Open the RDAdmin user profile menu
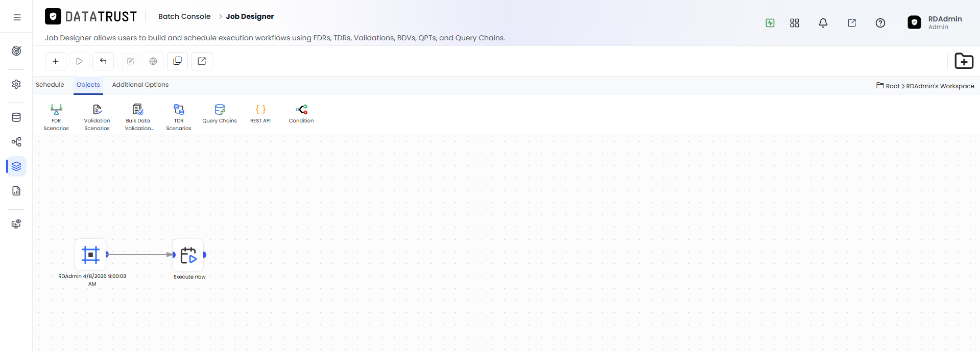 935,22
